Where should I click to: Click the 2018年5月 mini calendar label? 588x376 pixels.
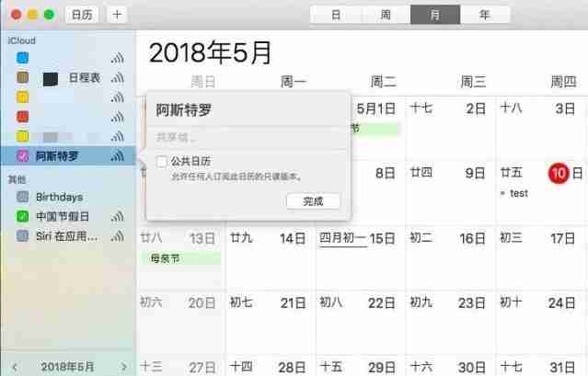67,366
